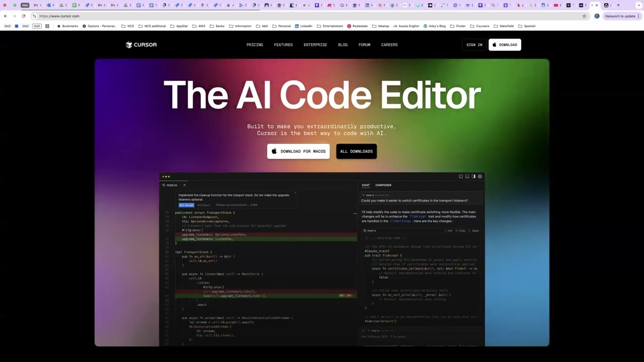Open the Pricing page
Screen dimensions: 644x362
[x=255, y=45]
